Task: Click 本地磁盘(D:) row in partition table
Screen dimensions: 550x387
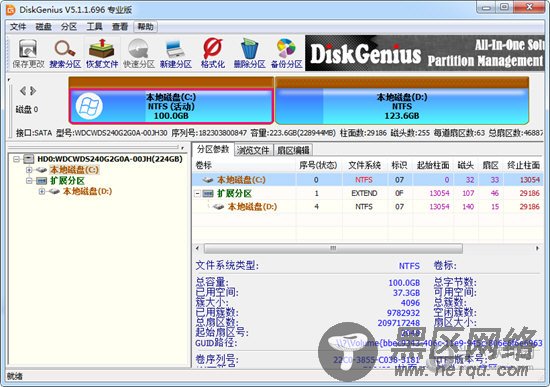Action: tap(368, 207)
